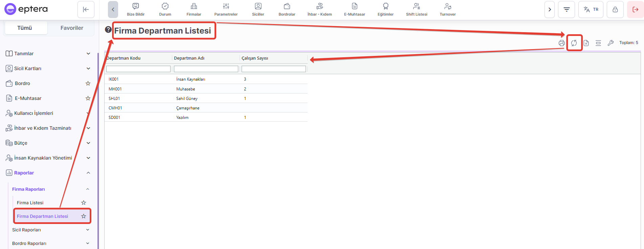Select the Tümü tab

pyautogui.click(x=25, y=28)
